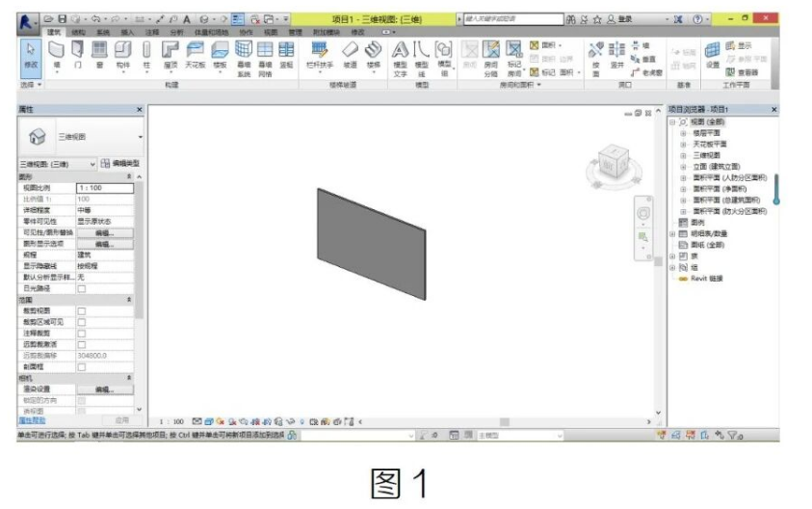
Task: Toggle the 远剪裁激活 checkbox
Action: (82, 345)
